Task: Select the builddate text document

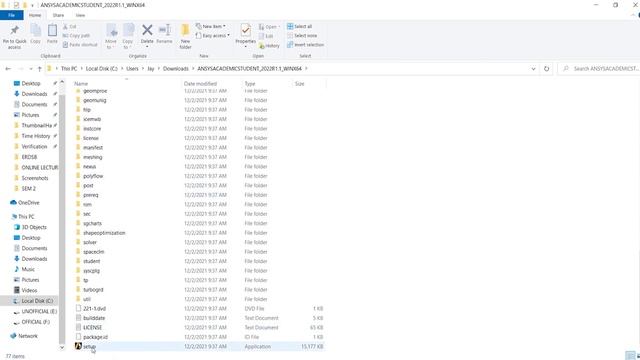Action: [x=199, y=318]
